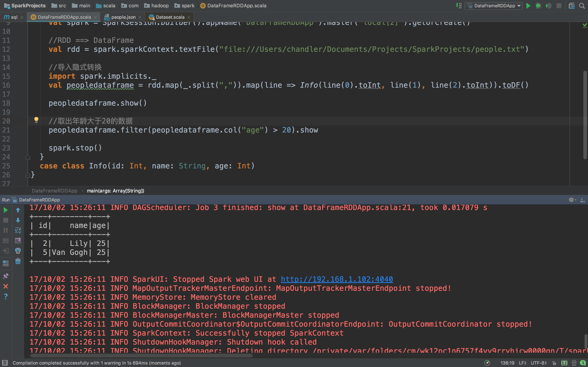The height and width of the screenshot is (367, 588).
Task: Run with coverage from the top toolbar
Action: pyautogui.click(x=548, y=6)
